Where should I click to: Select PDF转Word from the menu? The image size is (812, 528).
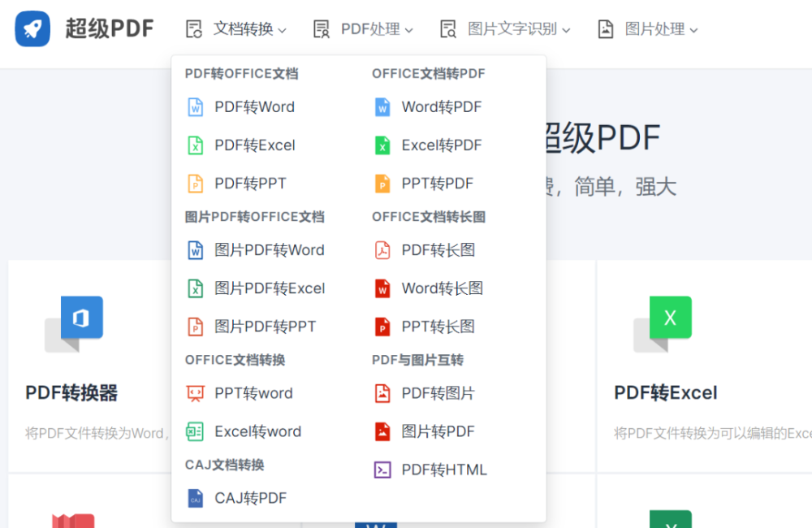(255, 107)
